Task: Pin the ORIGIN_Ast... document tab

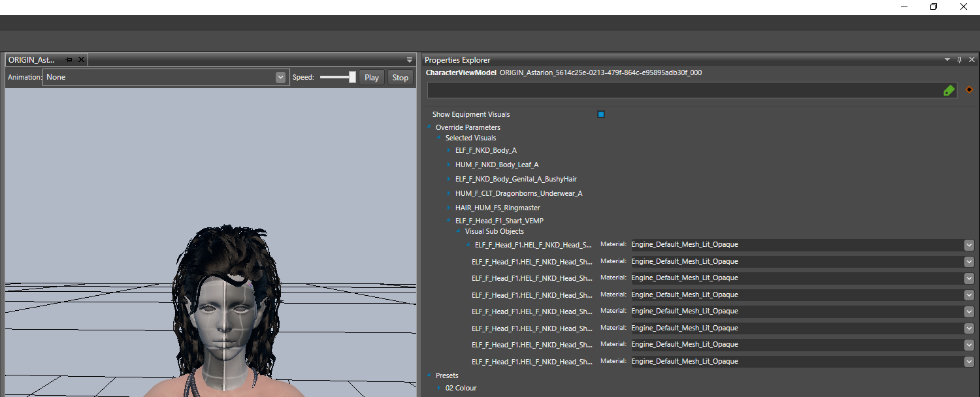Action: click(69, 59)
